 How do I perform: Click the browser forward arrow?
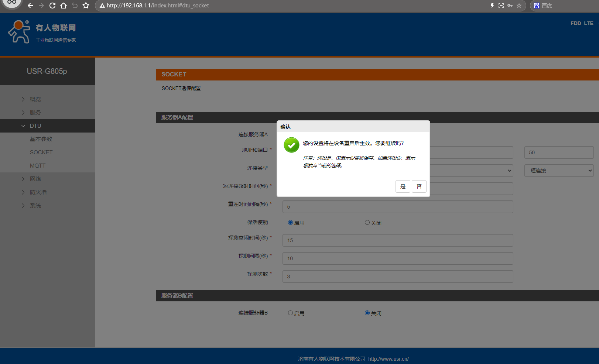41,6
